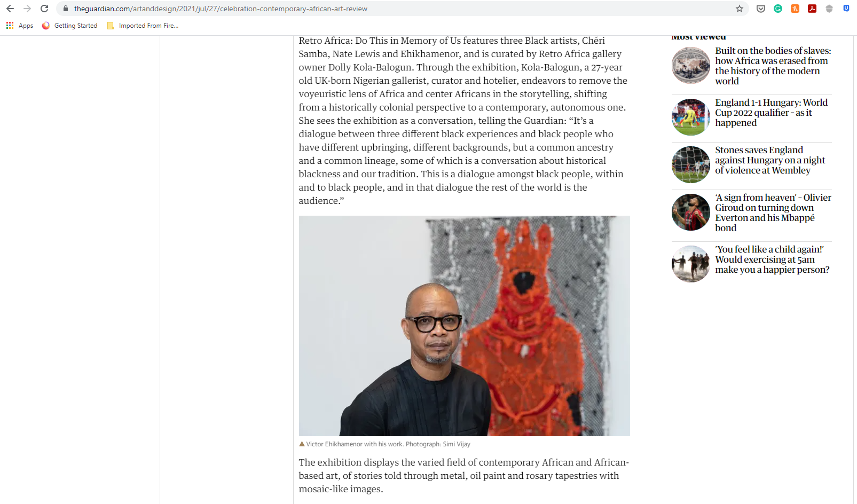Click the orange extension icon in toolbar

point(795,9)
